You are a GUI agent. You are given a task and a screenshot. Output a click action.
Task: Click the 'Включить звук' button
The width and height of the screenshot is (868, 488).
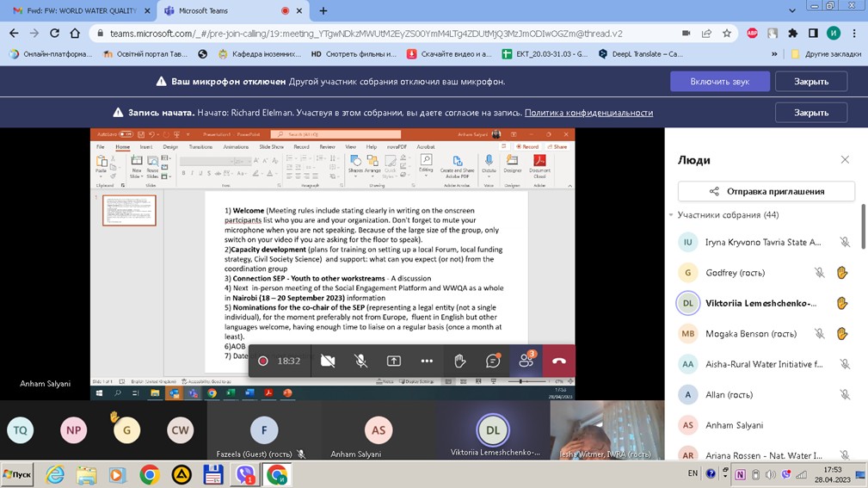[x=719, y=82]
